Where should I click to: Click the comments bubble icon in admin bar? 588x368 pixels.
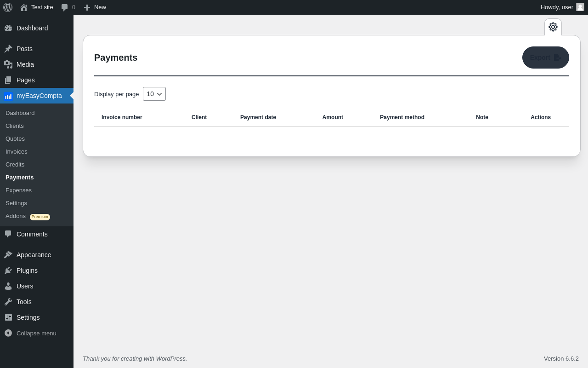(x=65, y=7)
